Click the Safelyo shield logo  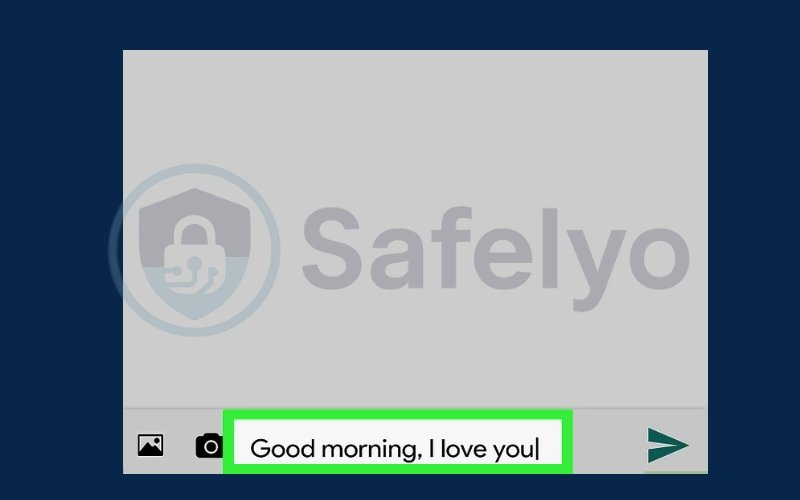pos(194,253)
